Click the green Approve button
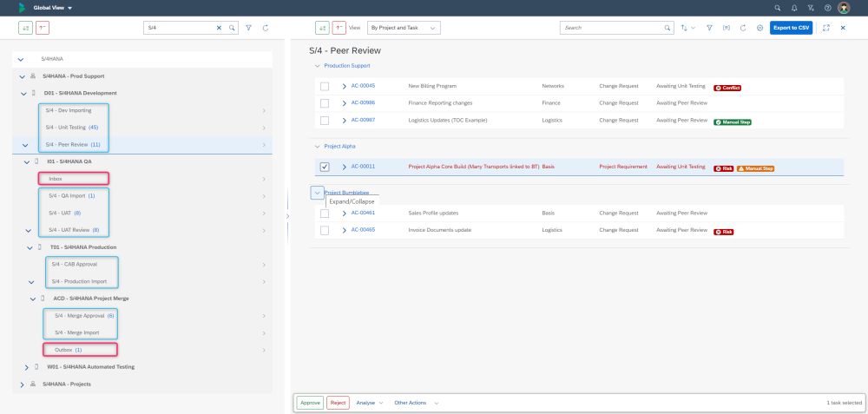This screenshot has height=414, width=868. (310, 403)
